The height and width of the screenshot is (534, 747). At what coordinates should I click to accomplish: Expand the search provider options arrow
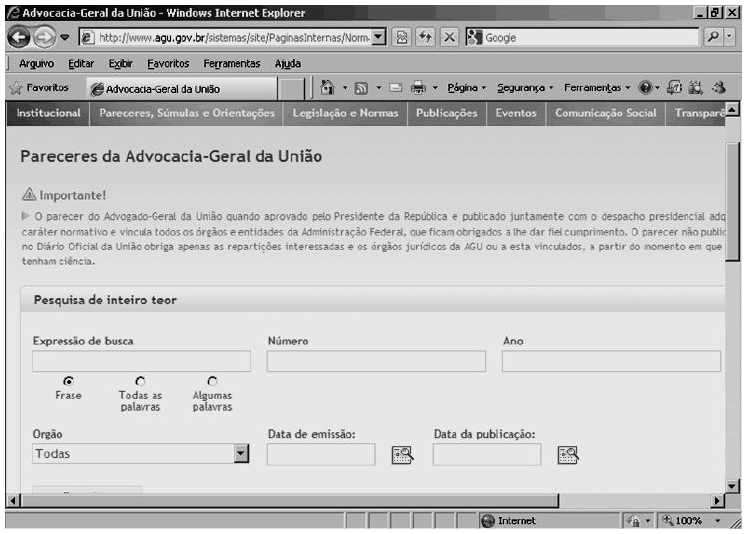(729, 37)
